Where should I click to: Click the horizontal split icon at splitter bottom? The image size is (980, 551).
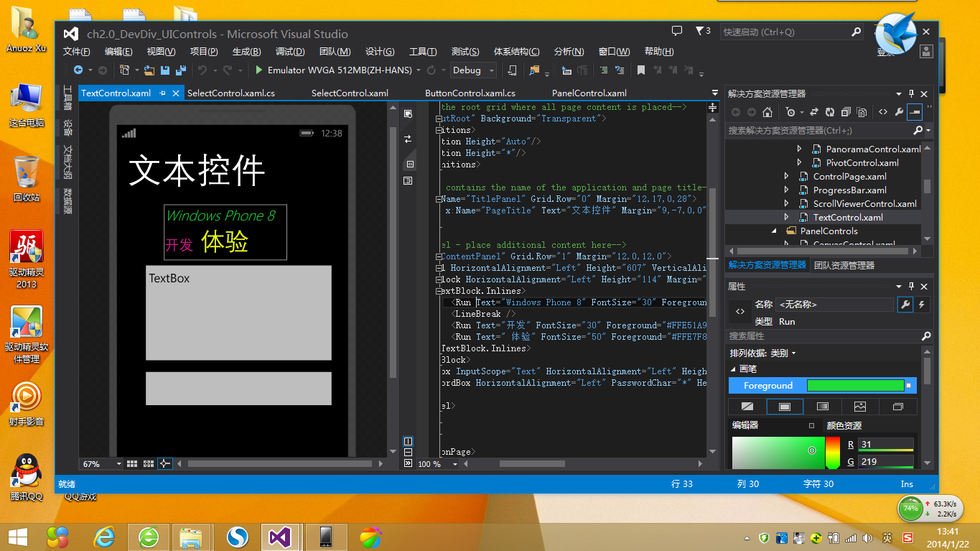click(408, 453)
